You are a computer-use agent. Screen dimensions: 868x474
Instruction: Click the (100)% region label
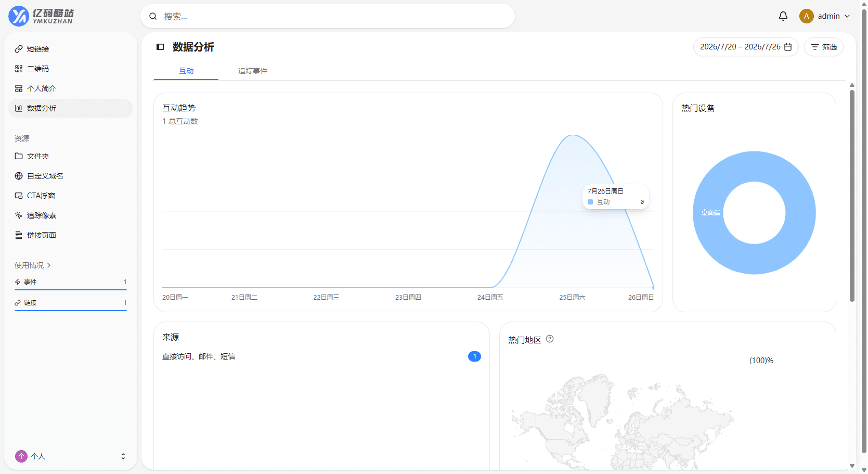(x=761, y=361)
